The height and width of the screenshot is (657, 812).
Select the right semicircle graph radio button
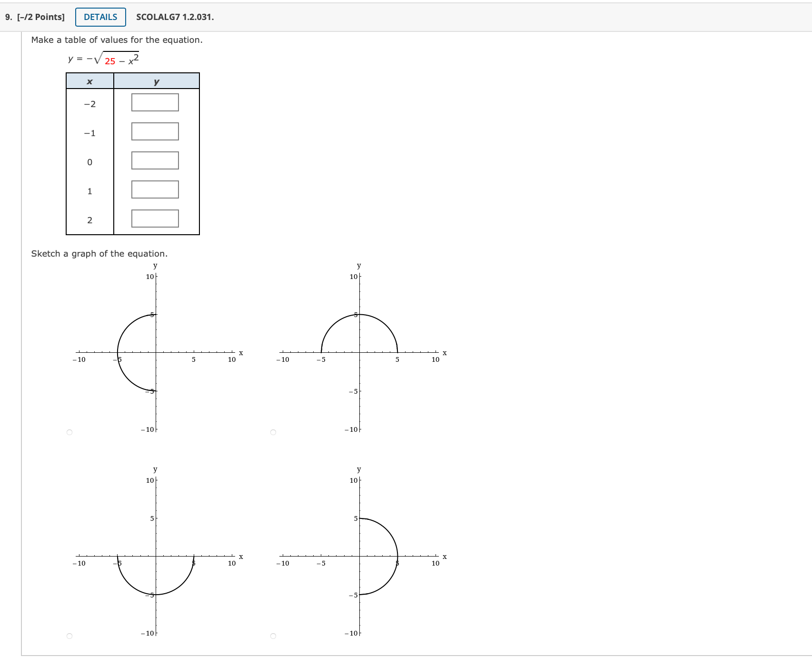coord(273,635)
